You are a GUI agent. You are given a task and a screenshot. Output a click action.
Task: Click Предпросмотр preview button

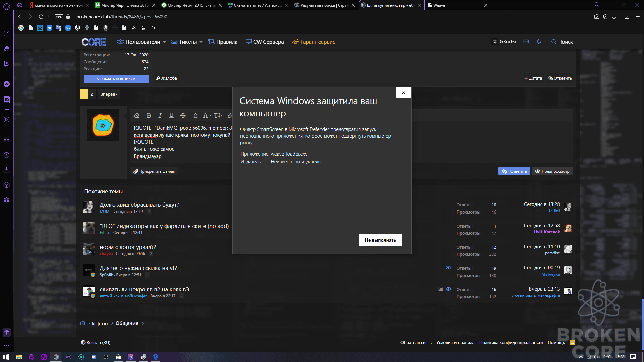pyautogui.click(x=552, y=171)
